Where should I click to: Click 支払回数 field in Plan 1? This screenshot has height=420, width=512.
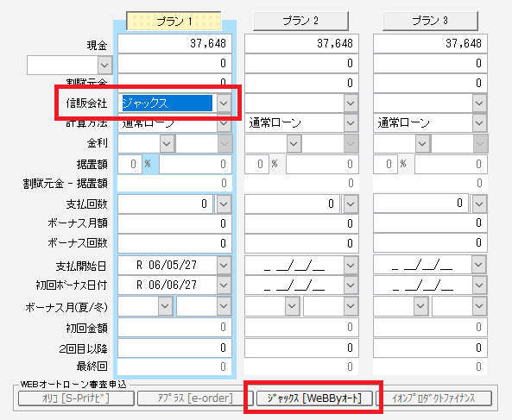(165, 204)
